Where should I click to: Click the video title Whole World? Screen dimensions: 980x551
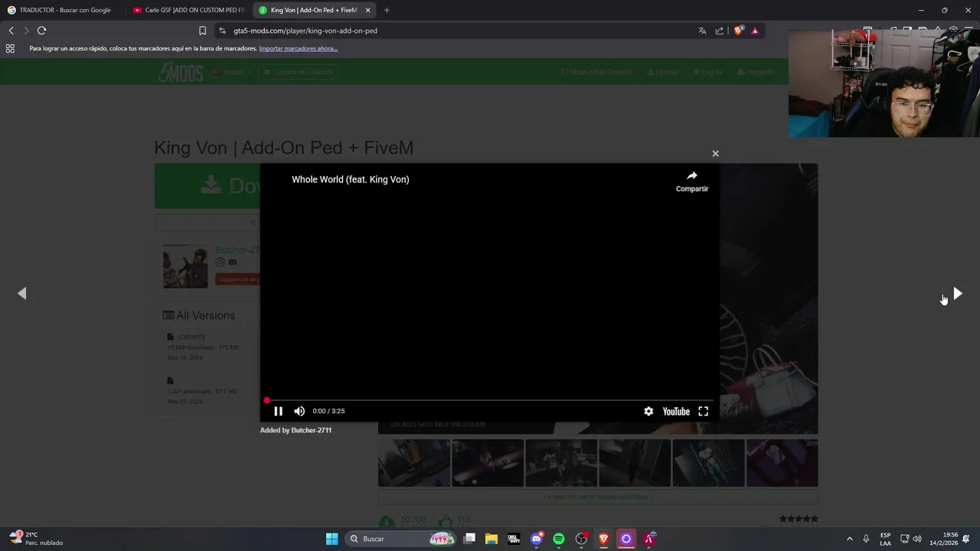(351, 179)
